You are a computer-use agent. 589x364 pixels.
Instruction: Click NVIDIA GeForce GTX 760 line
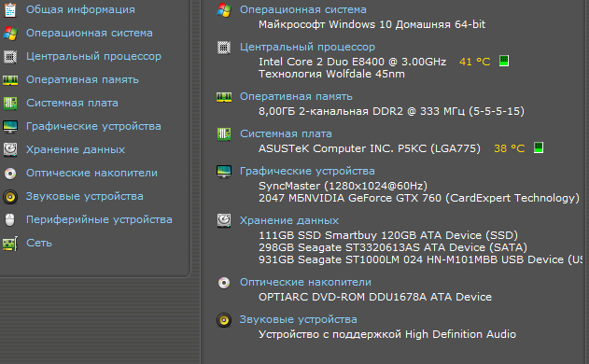click(x=419, y=198)
